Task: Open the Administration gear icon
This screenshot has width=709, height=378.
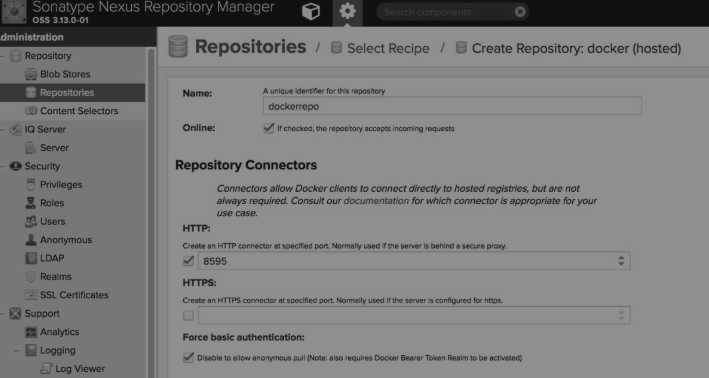Action: [347, 11]
